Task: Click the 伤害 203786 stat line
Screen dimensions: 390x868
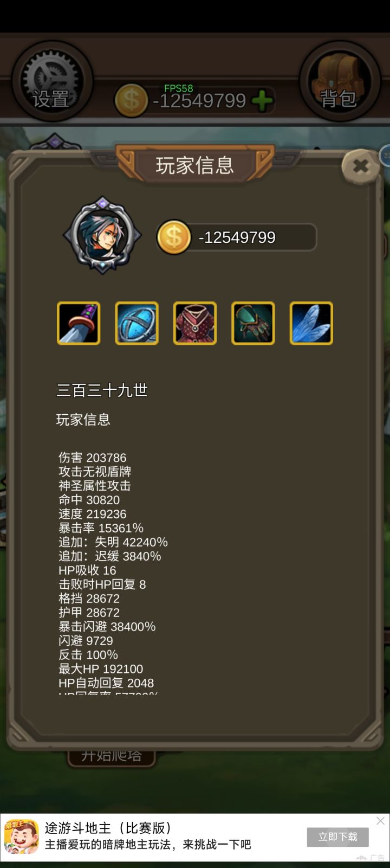Action: [93, 458]
